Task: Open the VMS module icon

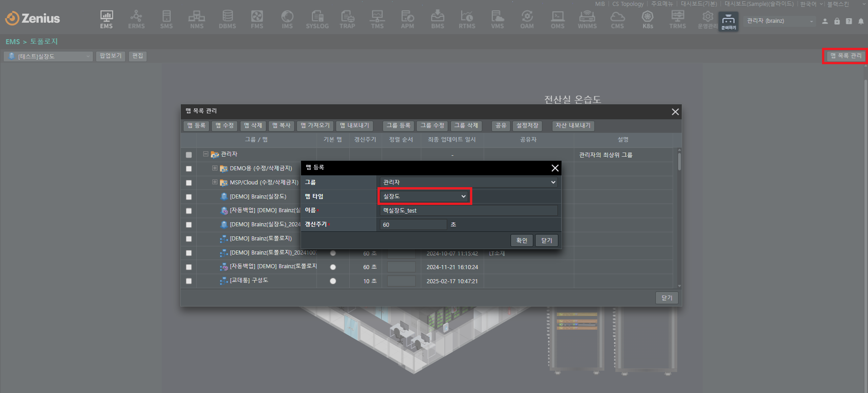Action: 497,20
